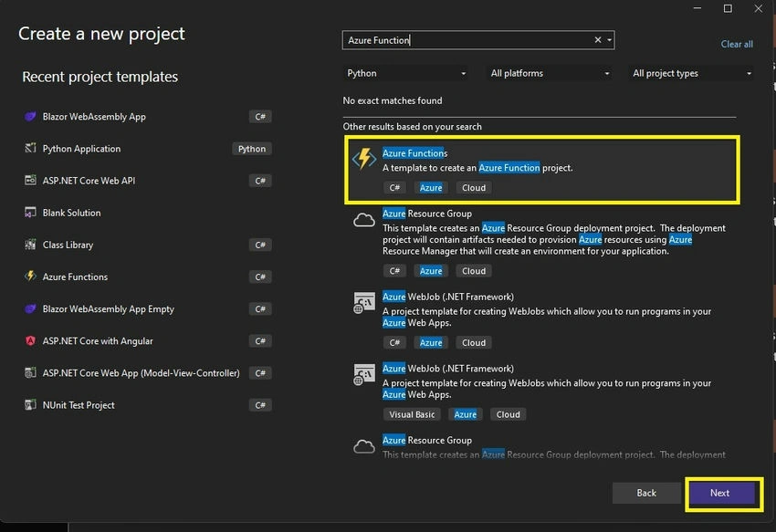Image resolution: width=776 pixels, height=532 pixels.
Task: Open the search history dropdown arrow
Action: pos(609,40)
